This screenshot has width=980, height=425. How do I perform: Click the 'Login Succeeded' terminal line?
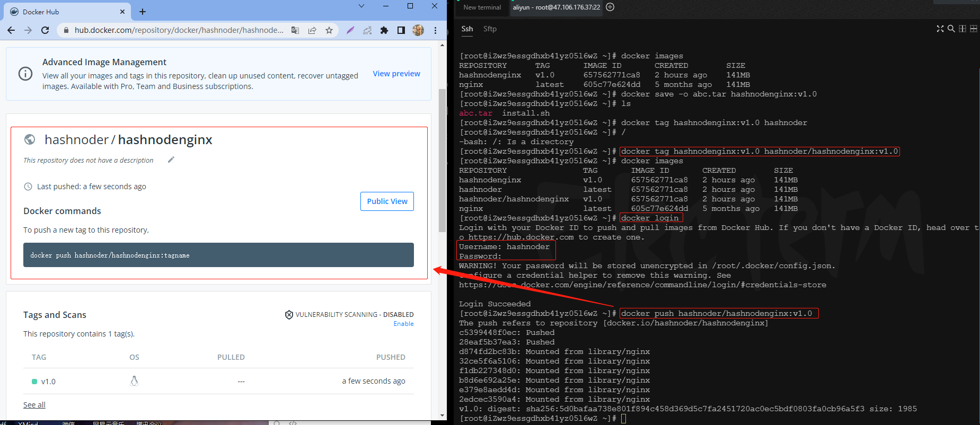495,304
